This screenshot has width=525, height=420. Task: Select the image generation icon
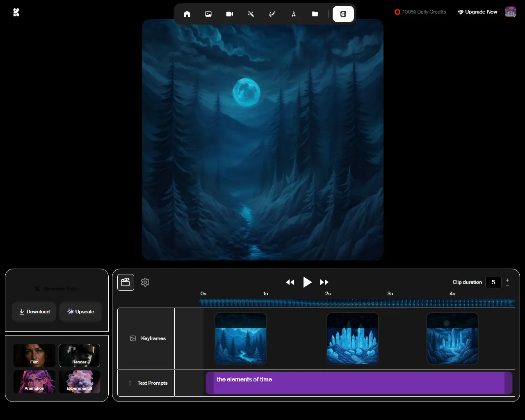point(208,14)
